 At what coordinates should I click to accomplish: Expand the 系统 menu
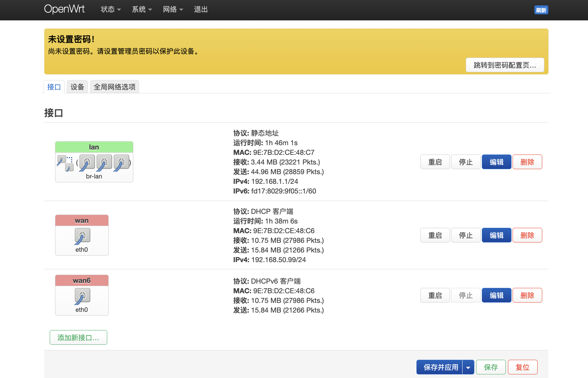(x=142, y=10)
